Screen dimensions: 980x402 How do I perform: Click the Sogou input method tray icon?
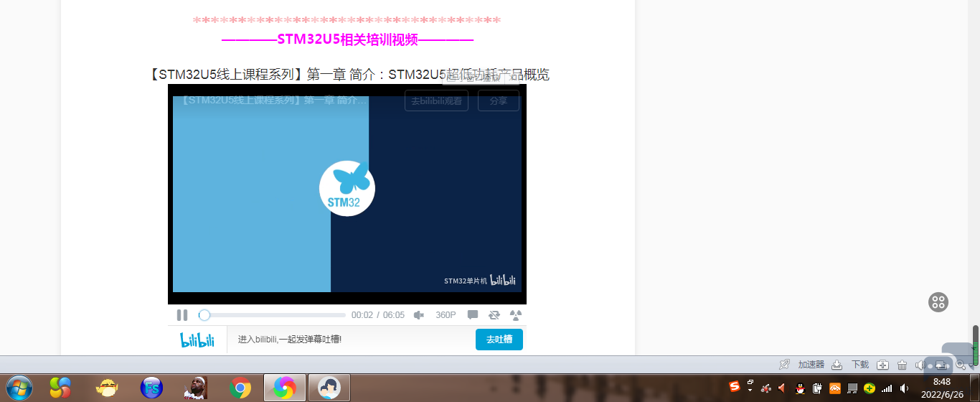pyautogui.click(x=735, y=387)
